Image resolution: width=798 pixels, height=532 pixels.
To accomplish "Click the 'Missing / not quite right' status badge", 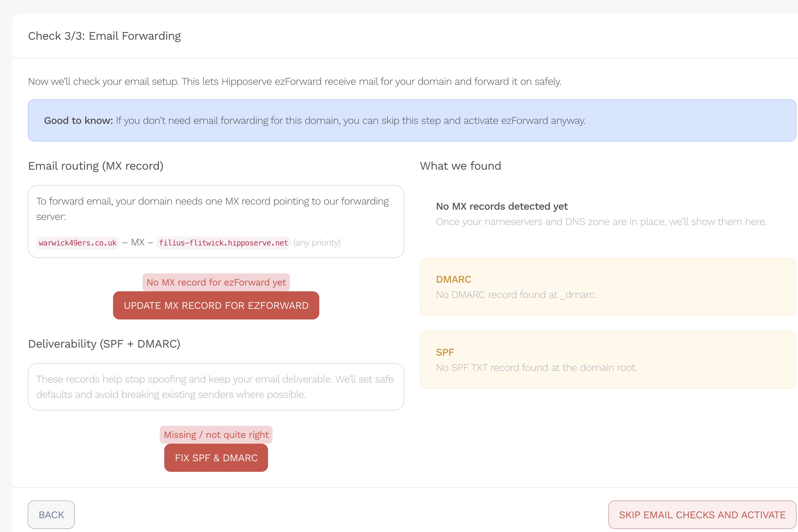I will click(216, 435).
